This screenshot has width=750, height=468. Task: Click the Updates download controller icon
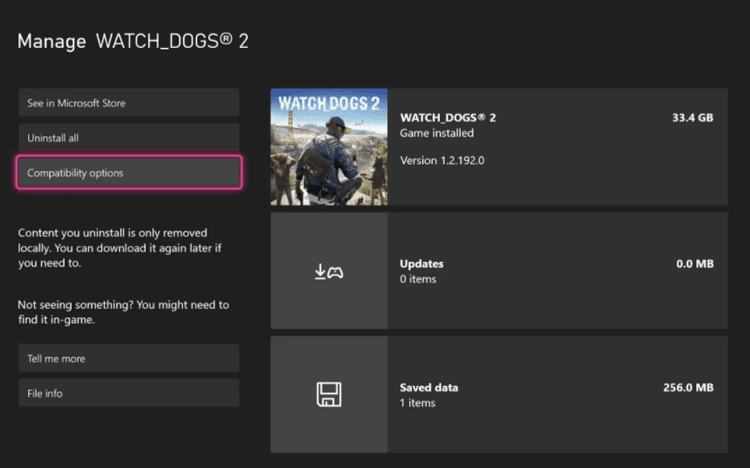coord(329,272)
